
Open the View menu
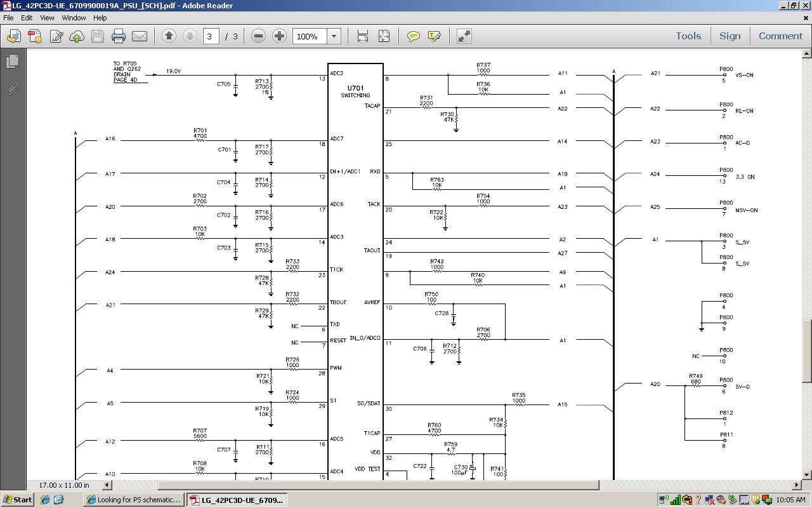(x=47, y=18)
